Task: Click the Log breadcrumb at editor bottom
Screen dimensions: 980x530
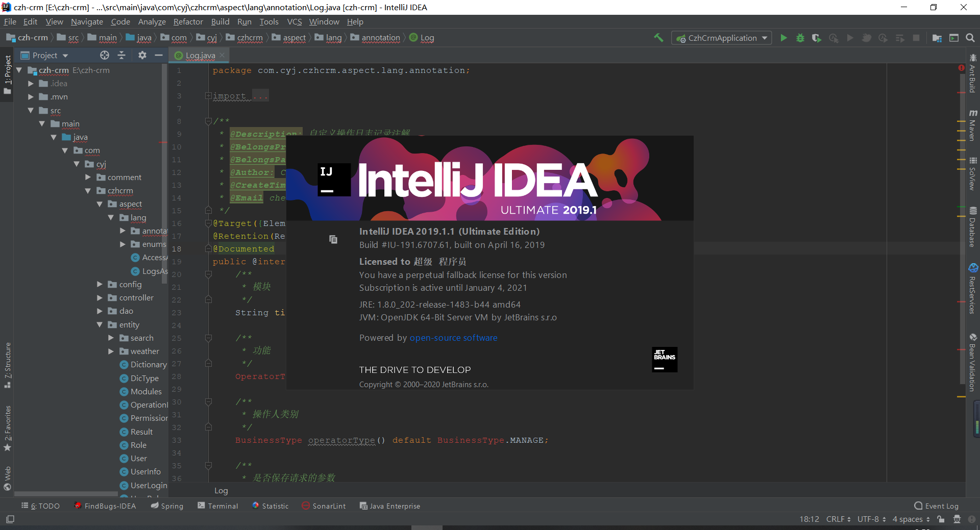Action: tap(221, 491)
